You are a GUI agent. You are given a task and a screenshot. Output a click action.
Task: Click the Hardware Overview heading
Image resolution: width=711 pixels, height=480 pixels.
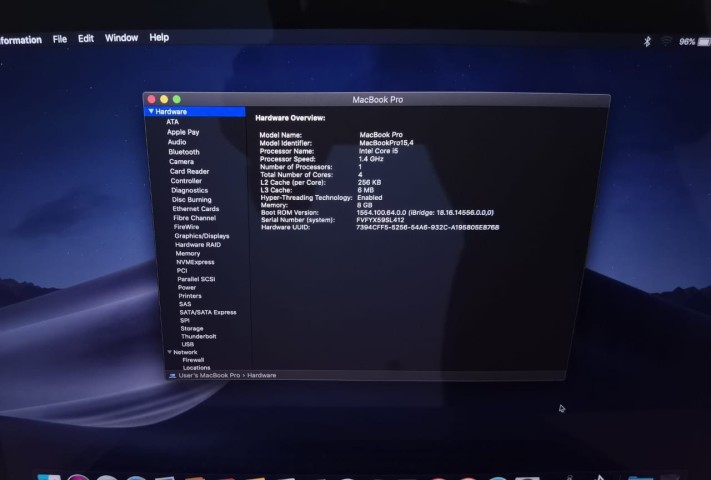tap(290, 118)
